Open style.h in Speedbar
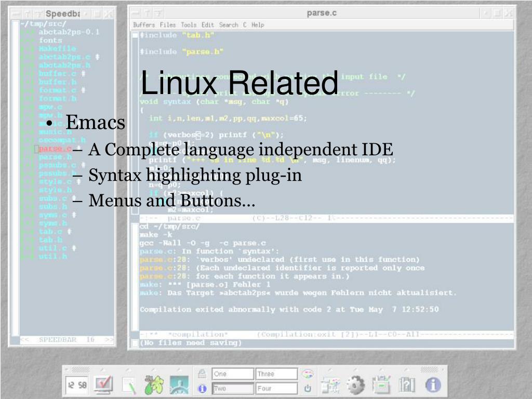Viewport: 532px width, 399px height. pos(55,190)
